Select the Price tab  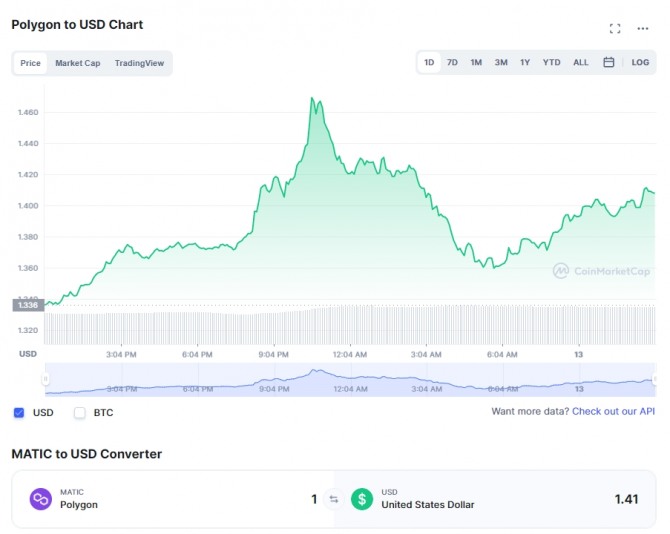pos(30,63)
